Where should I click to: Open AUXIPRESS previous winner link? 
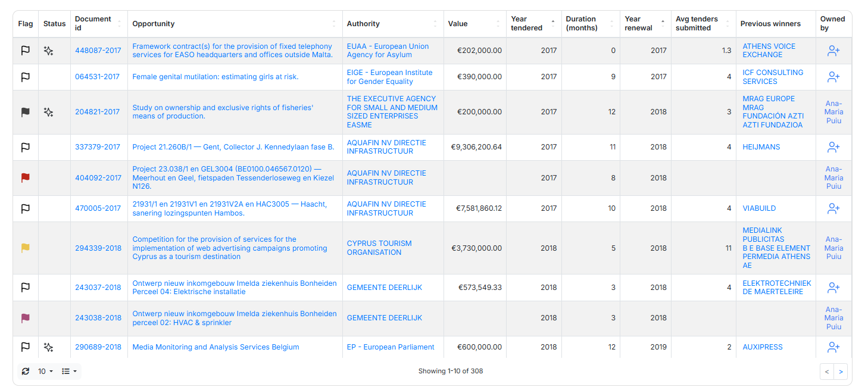pos(763,347)
